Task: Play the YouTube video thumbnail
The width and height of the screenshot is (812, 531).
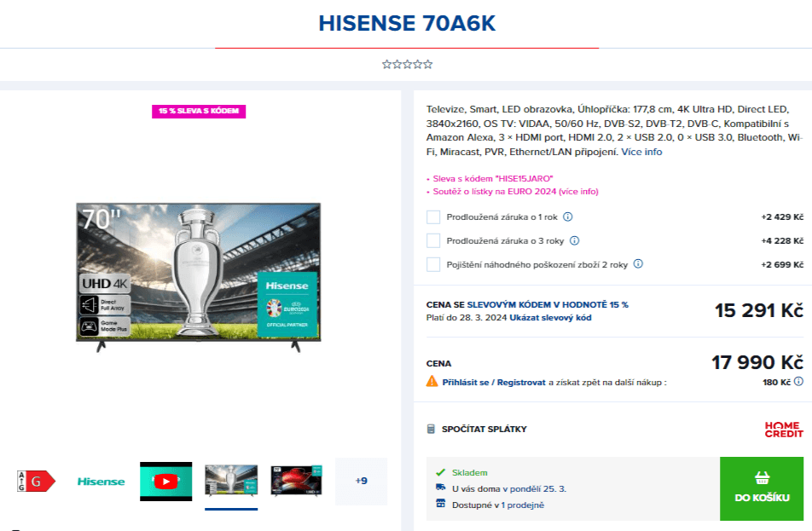Action: pyautogui.click(x=165, y=482)
